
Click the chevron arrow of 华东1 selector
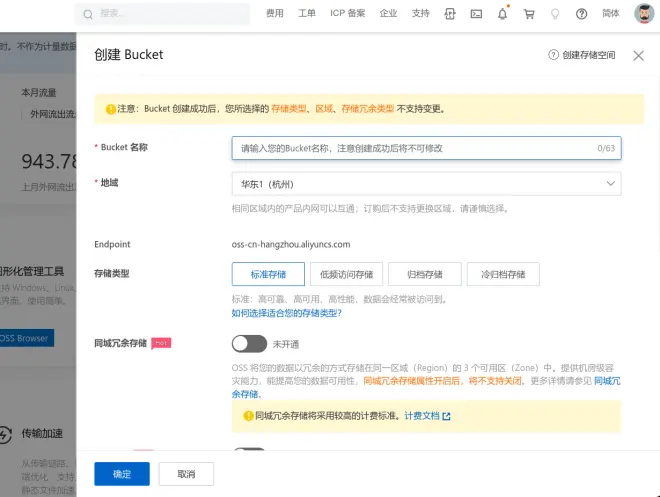pos(610,183)
